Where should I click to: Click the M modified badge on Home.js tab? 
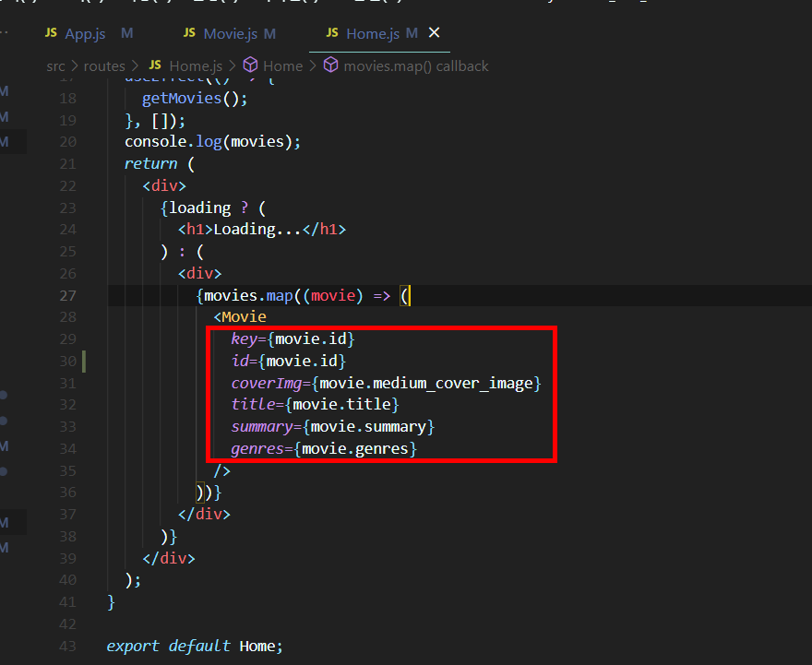point(412,33)
